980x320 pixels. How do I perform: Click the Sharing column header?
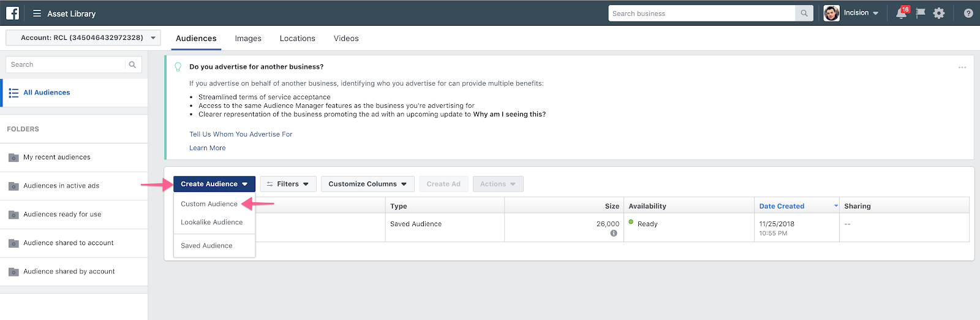[904, 205]
